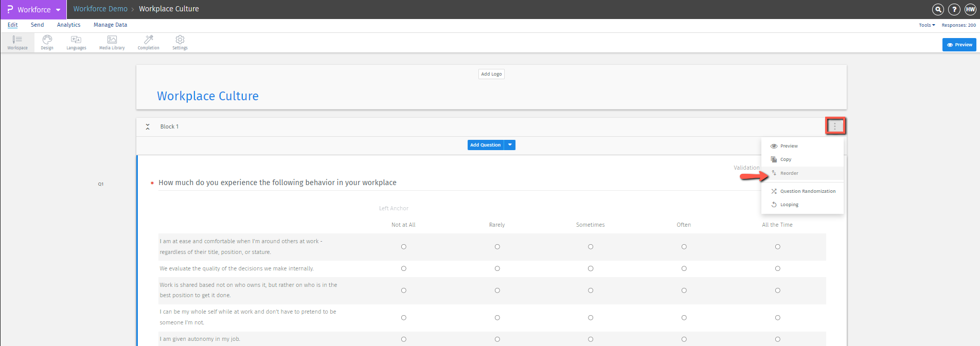Choose Question Randomization from block menu

pyautogui.click(x=807, y=191)
